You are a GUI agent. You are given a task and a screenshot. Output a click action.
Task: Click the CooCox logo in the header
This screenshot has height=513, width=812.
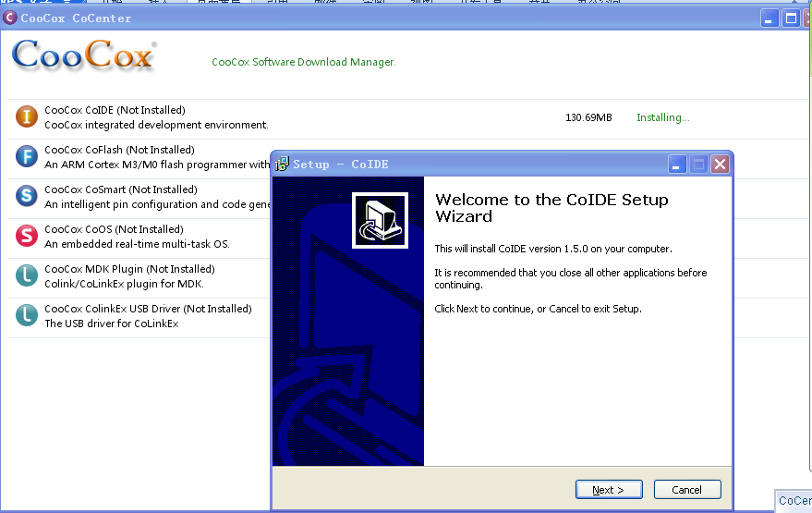84,55
